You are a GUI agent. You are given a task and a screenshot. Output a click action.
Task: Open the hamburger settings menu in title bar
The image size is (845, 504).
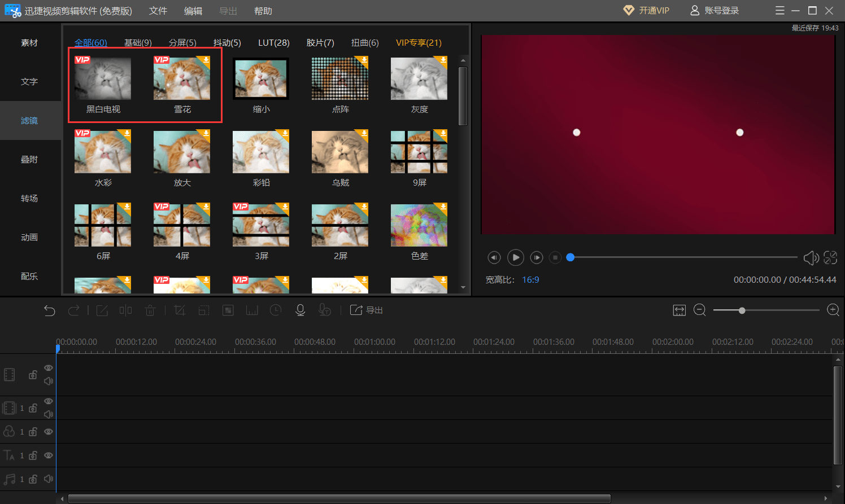(x=780, y=11)
